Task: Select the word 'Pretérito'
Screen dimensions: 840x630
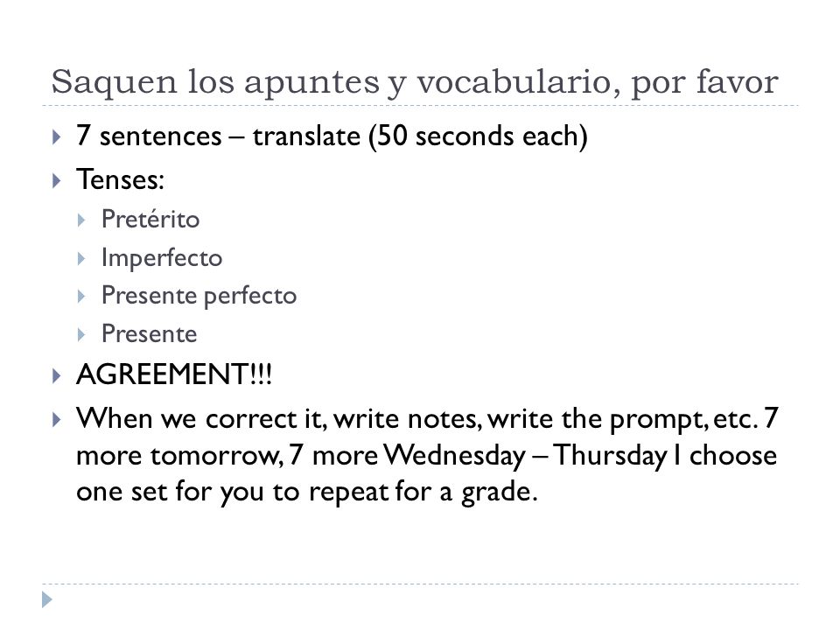Action: pos(150,219)
